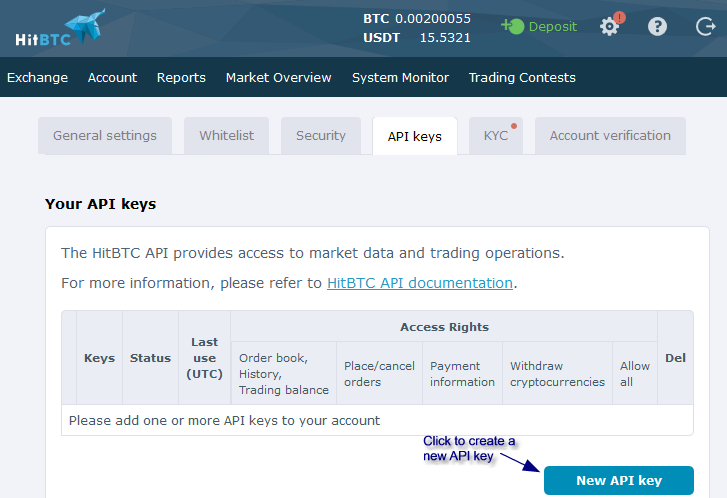Open settings gear icon
The width and height of the screenshot is (727, 498).
[x=609, y=27]
